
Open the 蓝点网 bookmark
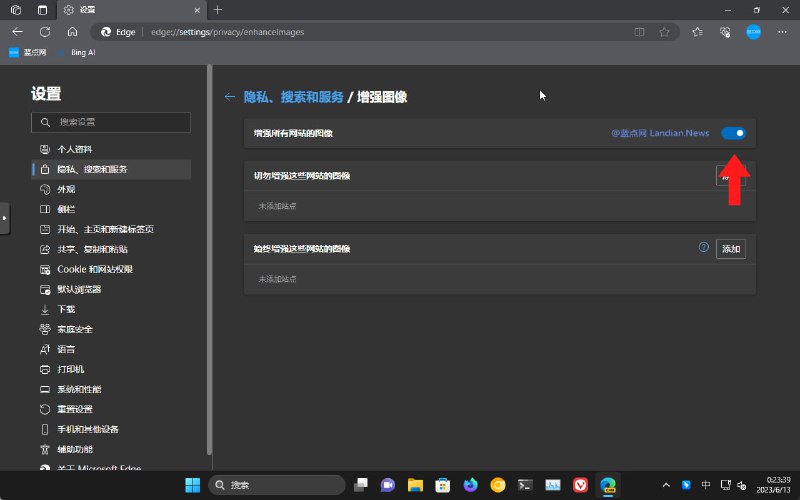coord(28,52)
